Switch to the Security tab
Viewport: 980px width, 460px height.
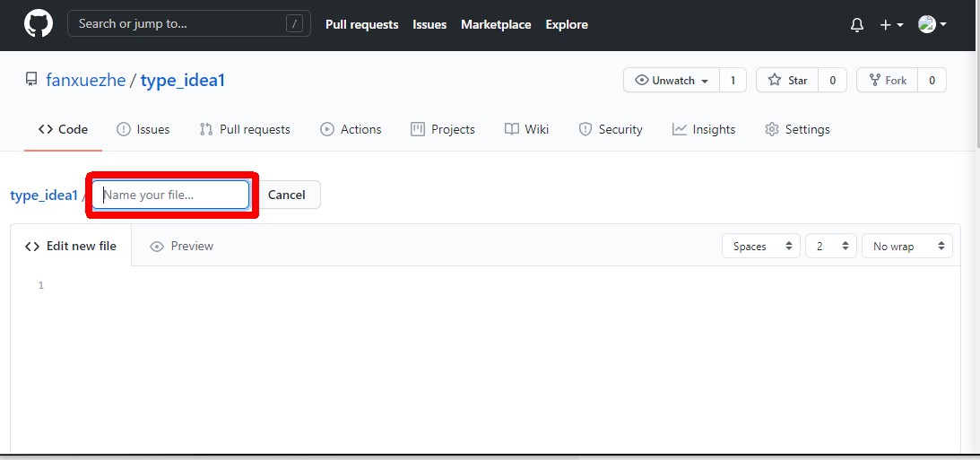(611, 129)
